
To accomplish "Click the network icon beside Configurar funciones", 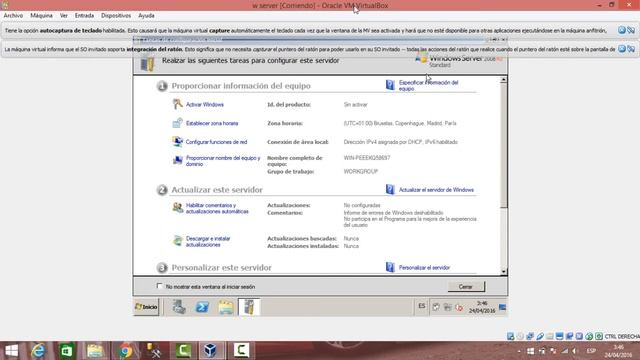I will click(x=177, y=142).
